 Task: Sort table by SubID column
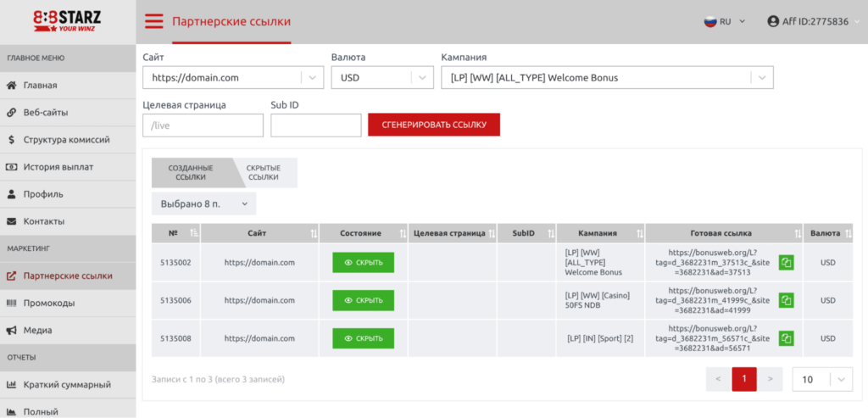551,234
